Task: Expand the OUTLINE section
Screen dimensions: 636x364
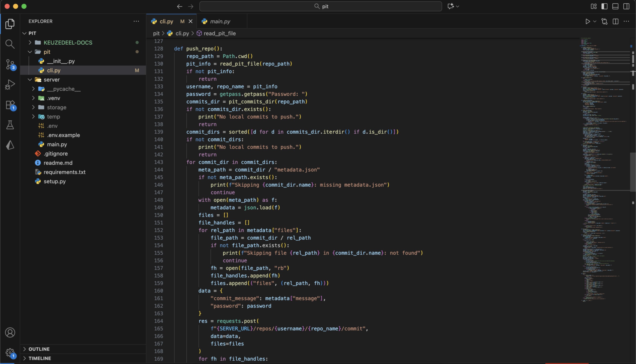Action: (x=39, y=349)
